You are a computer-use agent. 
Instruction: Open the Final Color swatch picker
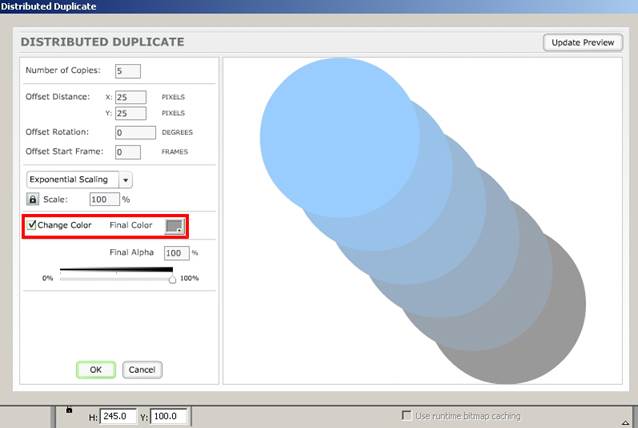click(175, 226)
